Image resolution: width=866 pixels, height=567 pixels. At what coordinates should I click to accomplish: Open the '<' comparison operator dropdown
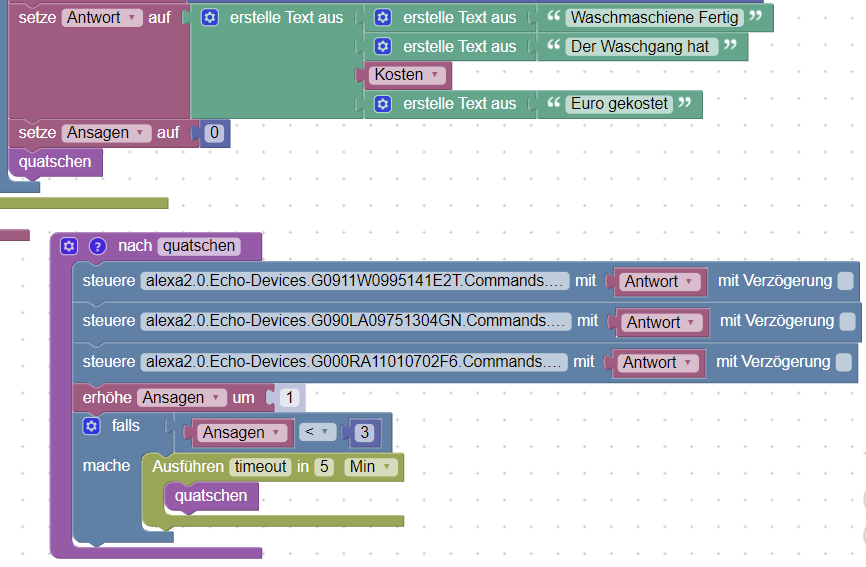[x=317, y=432]
